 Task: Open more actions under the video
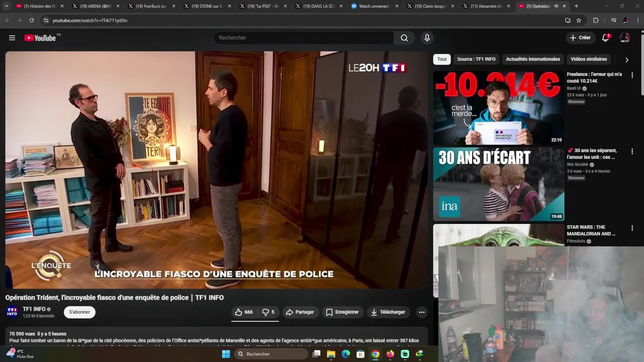[x=422, y=312]
